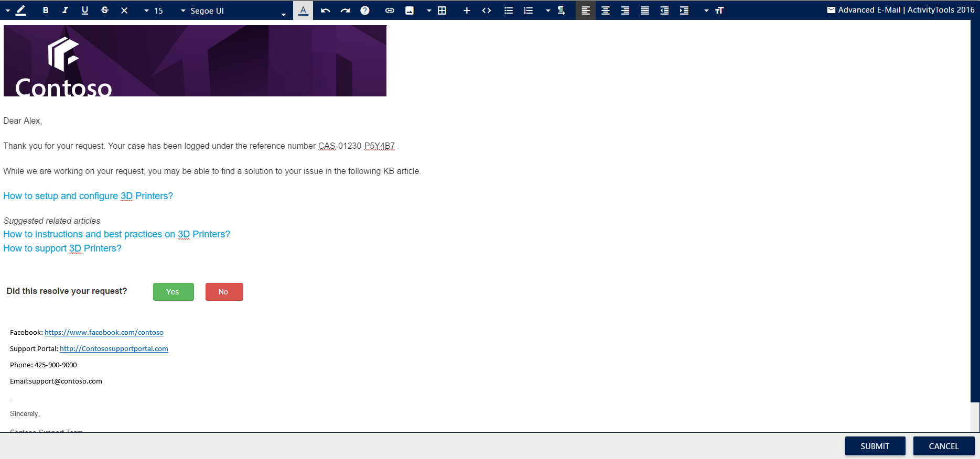The height and width of the screenshot is (459, 980).
Task: Expand the table options dropdown arrow
Action: click(x=429, y=10)
